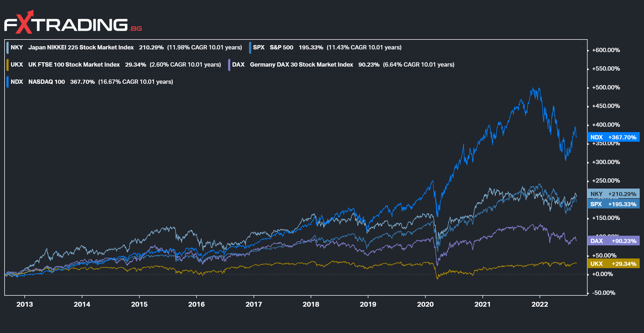
Task: Click the NDX ticker in the legend
Action: tap(17, 82)
